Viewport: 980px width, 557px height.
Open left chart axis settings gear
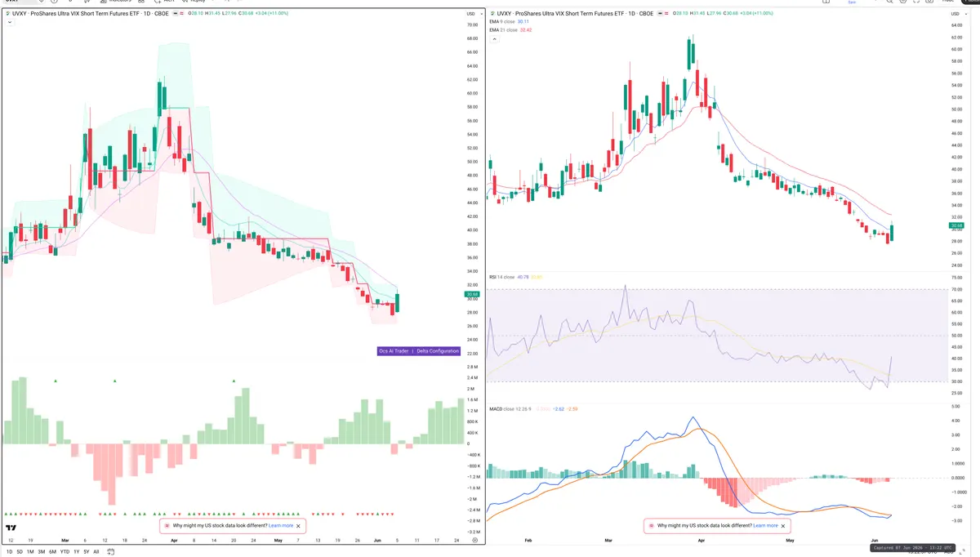[x=474, y=540]
